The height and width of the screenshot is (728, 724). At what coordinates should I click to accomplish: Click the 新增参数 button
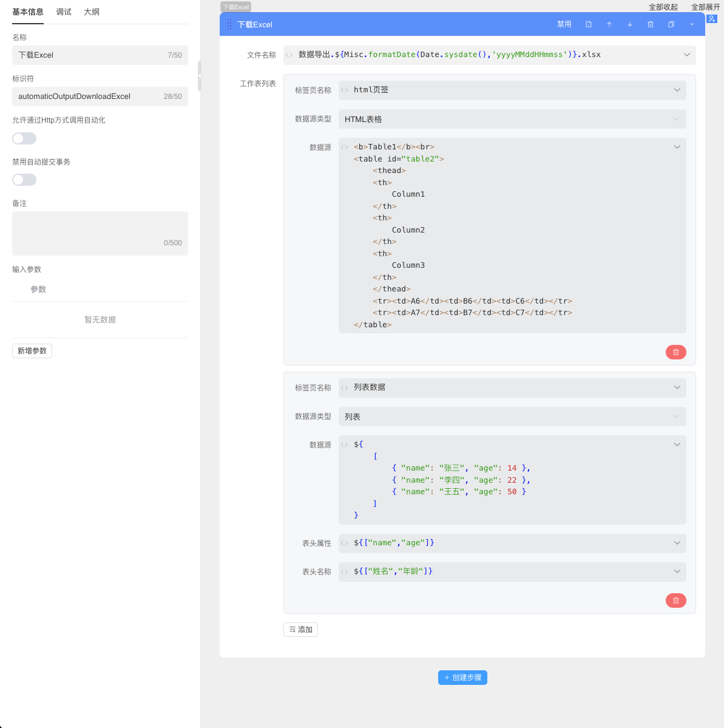pyautogui.click(x=32, y=351)
